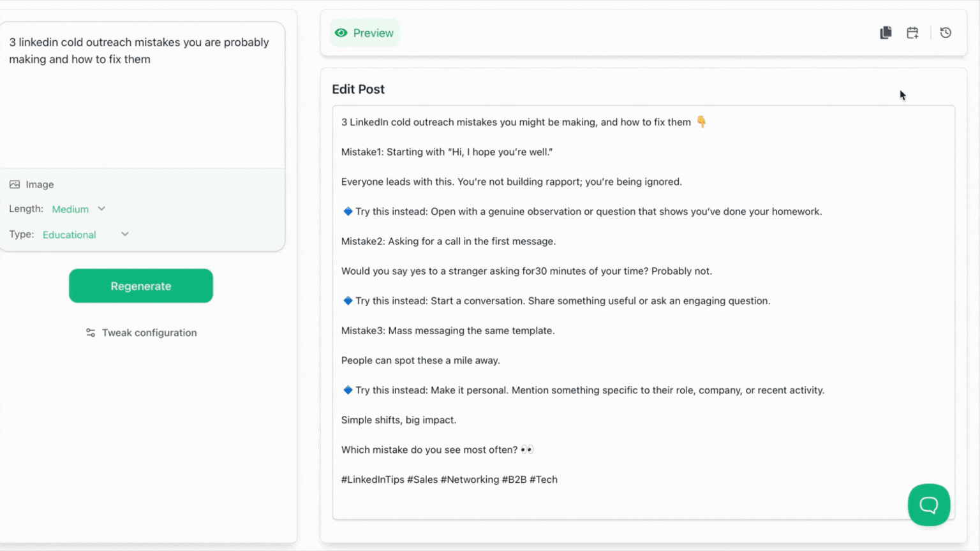The width and height of the screenshot is (980, 551).
Task: Click the Type label
Action: pos(22,234)
